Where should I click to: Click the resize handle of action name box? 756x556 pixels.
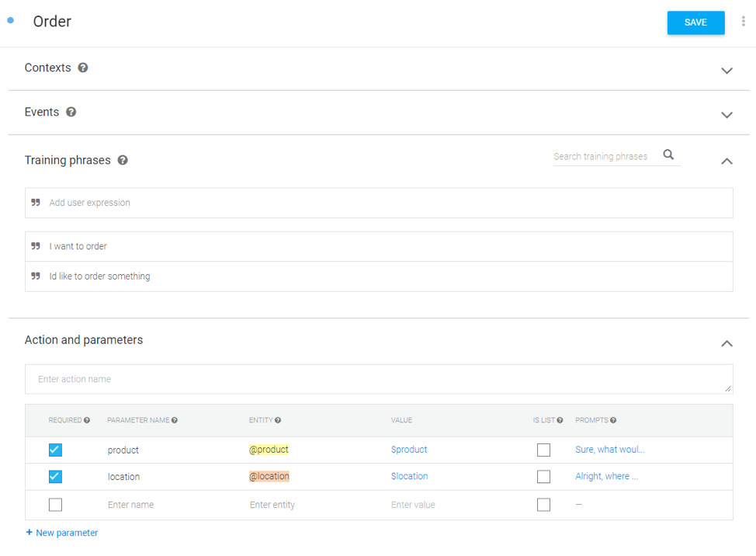tap(728, 389)
